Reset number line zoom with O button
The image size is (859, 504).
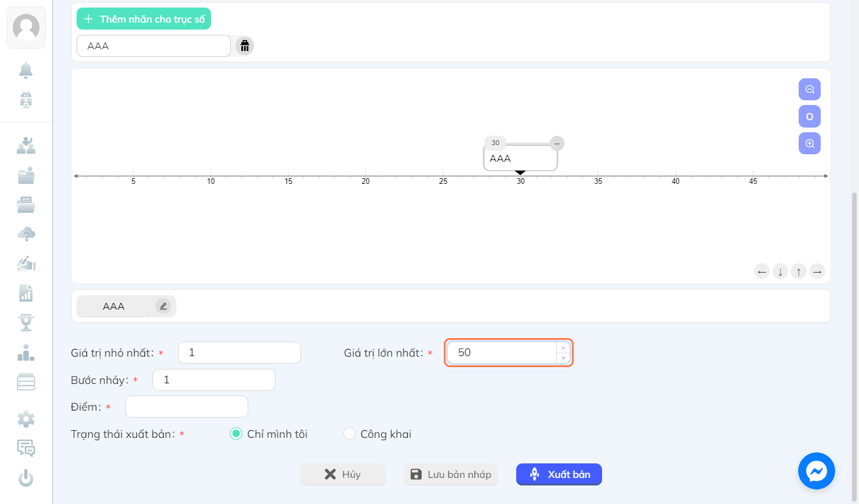[810, 117]
